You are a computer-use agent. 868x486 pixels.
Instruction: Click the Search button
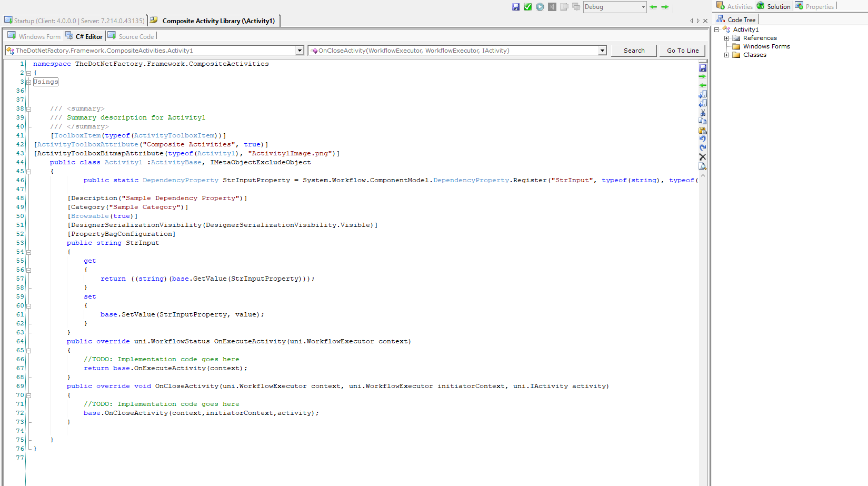click(x=634, y=51)
